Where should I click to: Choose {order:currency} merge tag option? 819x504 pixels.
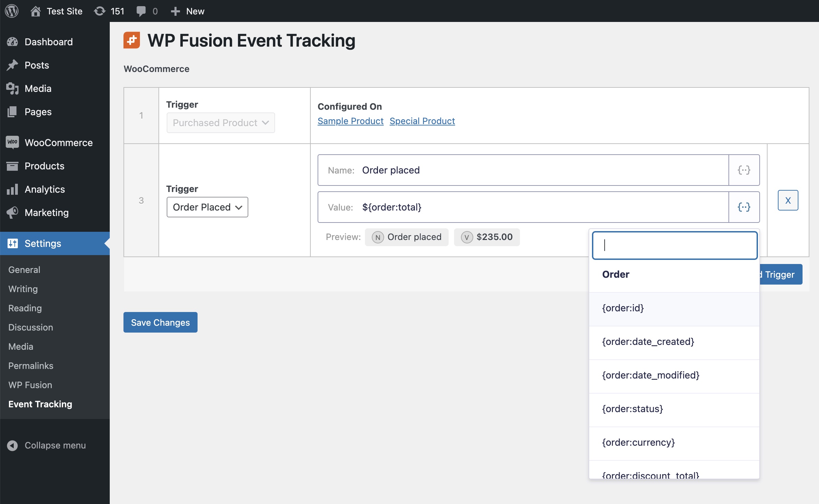(x=638, y=442)
